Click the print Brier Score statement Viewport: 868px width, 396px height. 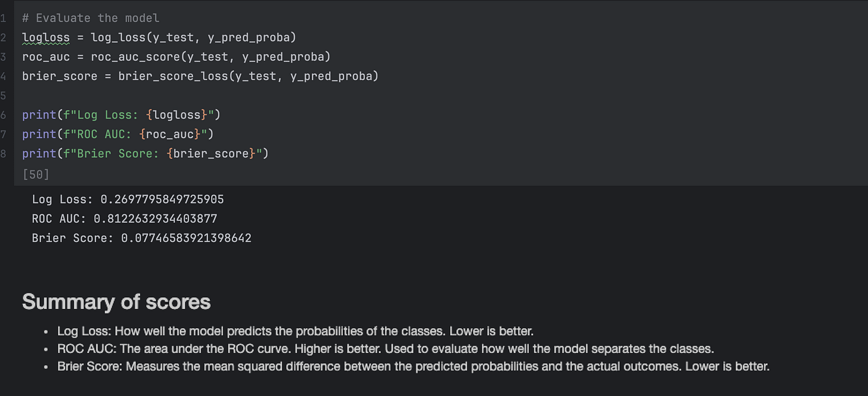click(145, 154)
